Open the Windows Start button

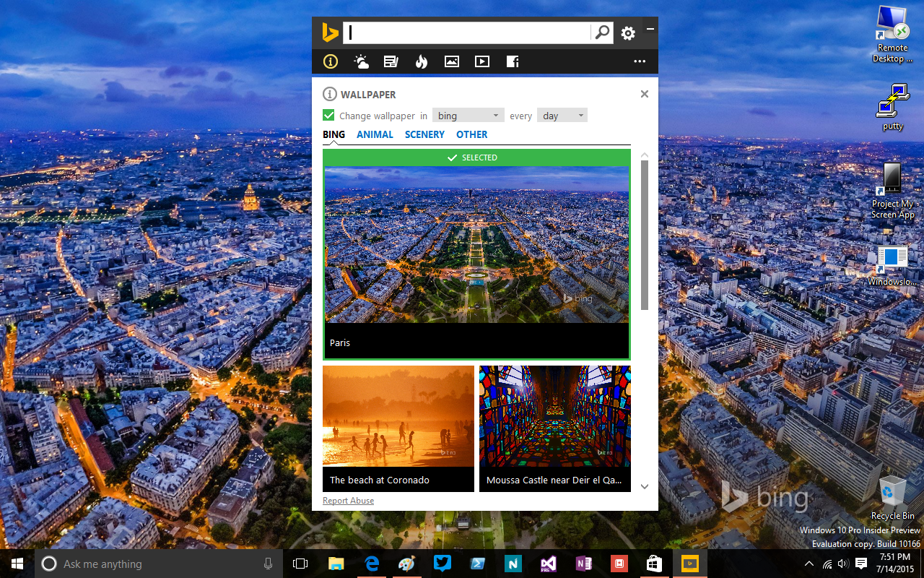coord(17,564)
